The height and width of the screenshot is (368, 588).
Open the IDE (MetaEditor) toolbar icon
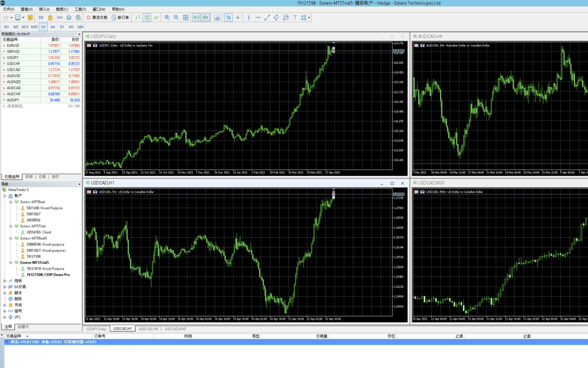[41, 18]
